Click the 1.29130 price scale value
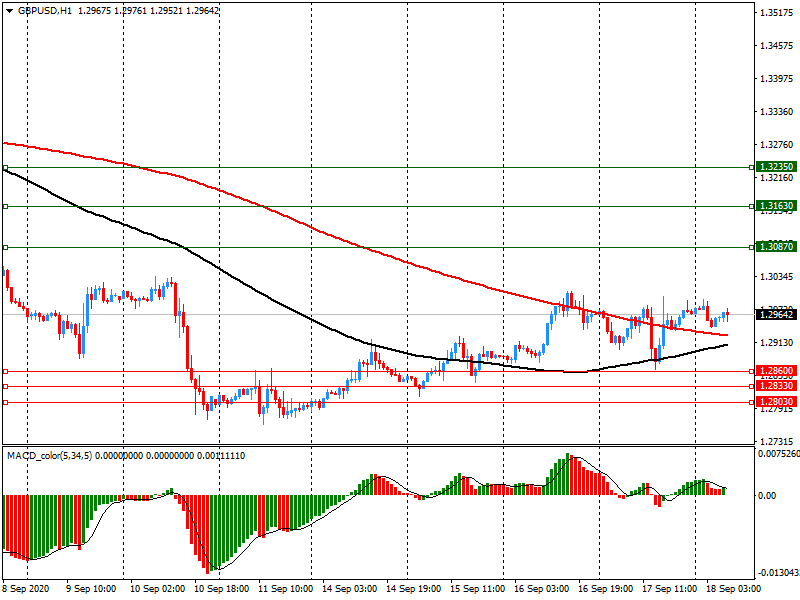The width and height of the screenshot is (800, 600). [777, 343]
